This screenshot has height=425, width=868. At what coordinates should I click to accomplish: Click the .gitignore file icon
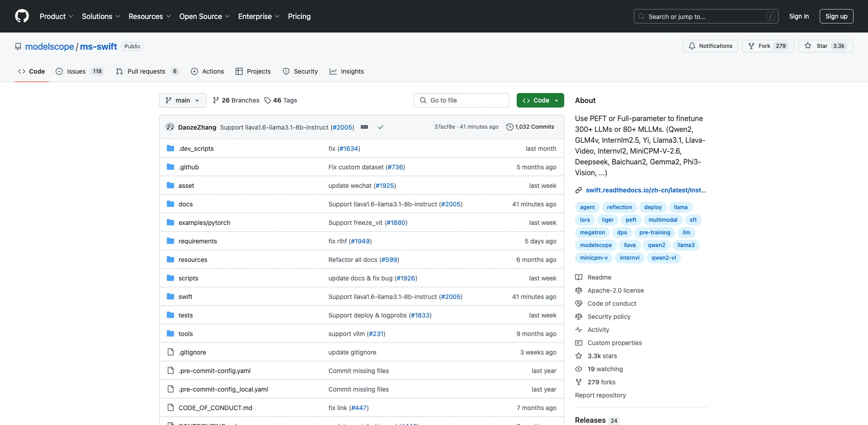click(170, 352)
